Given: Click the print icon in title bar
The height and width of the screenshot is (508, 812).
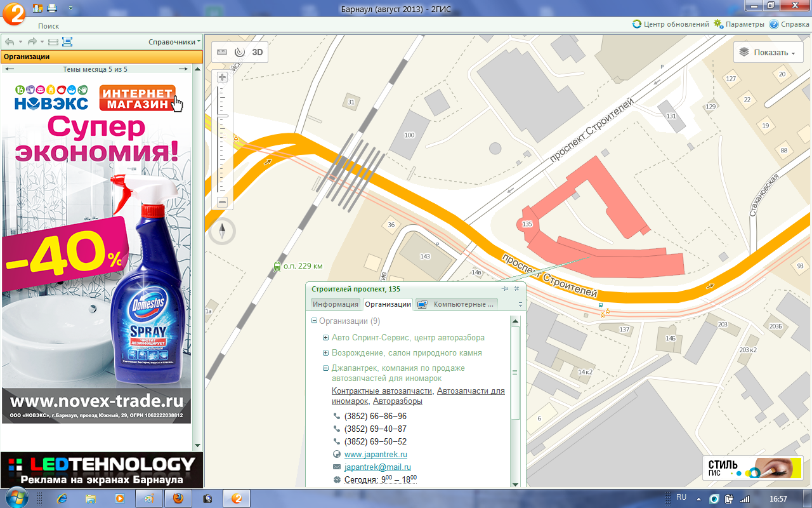Looking at the screenshot, I should coord(52,8).
